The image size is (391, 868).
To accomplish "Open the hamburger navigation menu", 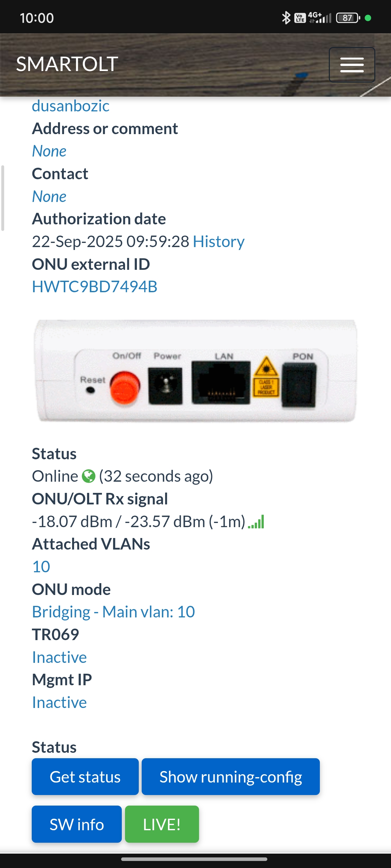I will pyautogui.click(x=352, y=65).
